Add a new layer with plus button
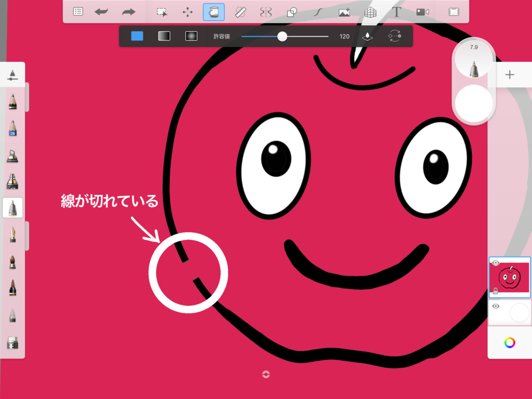This screenshot has width=532, height=399. [x=510, y=75]
